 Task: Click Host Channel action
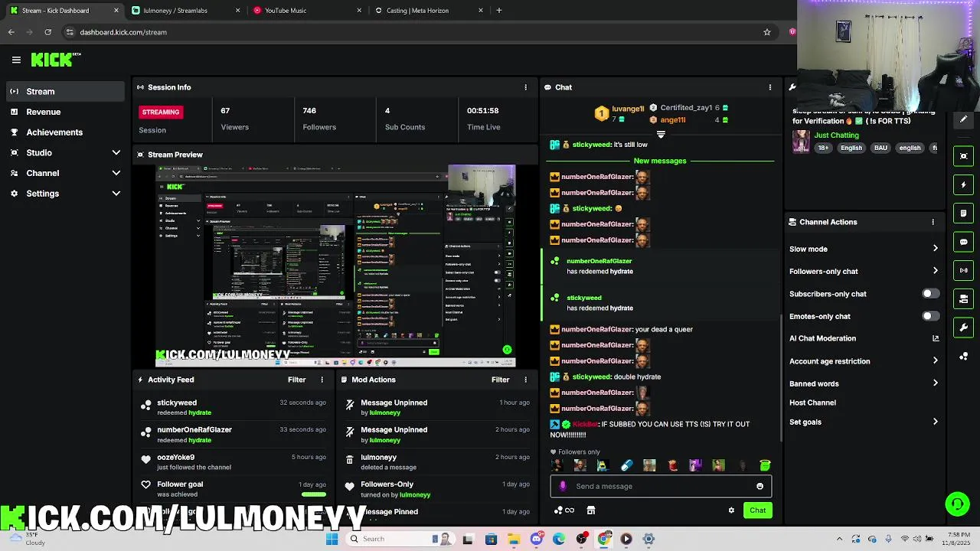(x=812, y=403)
